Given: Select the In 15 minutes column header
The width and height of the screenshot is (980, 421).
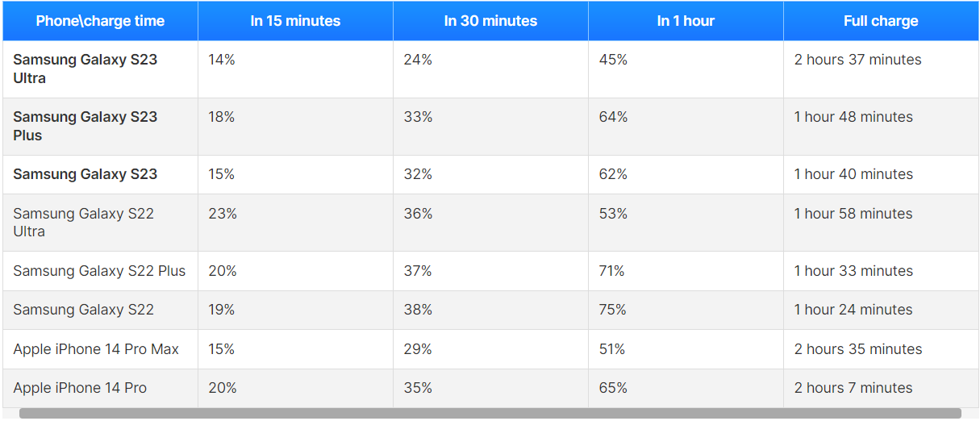Looking at the screenshot, I should pos(295,21).
